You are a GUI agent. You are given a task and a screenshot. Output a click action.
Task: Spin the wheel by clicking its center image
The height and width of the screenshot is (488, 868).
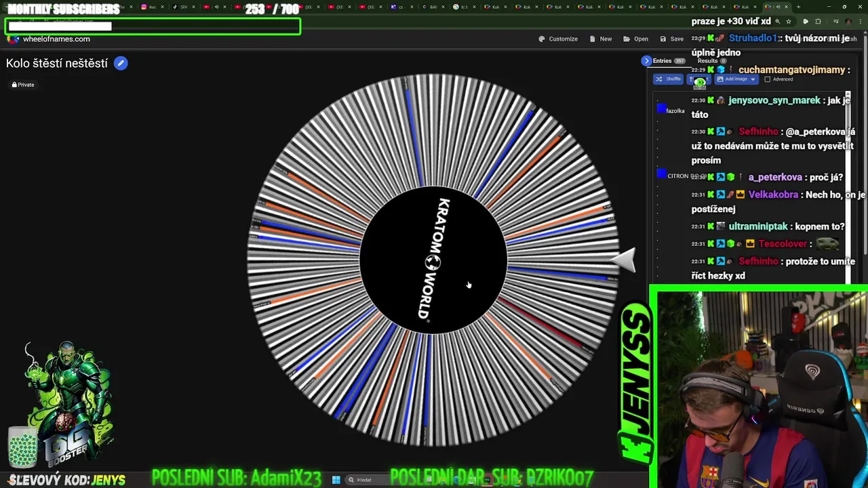[x=433, y=260]
